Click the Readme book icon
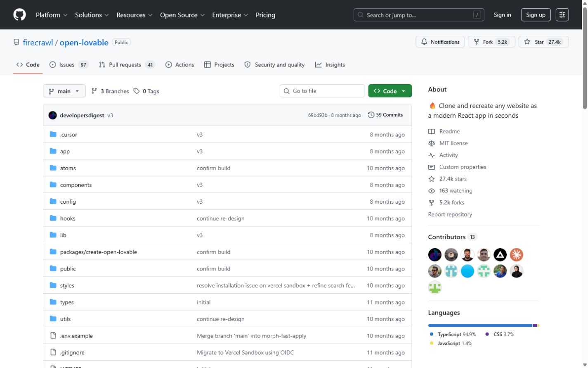The image size is (588, 368). pyautogui.click(x=432, y=131)
